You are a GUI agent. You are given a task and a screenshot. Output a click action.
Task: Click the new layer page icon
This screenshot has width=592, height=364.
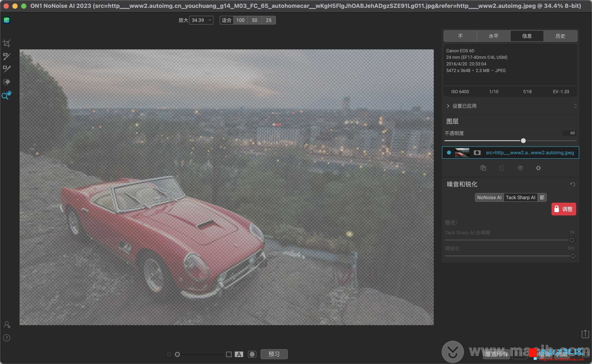point(502,168)
